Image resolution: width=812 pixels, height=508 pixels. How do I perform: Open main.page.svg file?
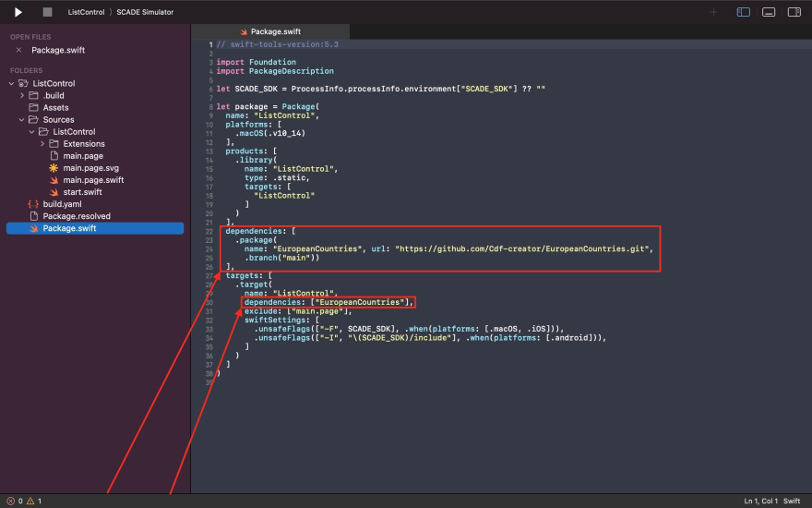pos(91,168)
